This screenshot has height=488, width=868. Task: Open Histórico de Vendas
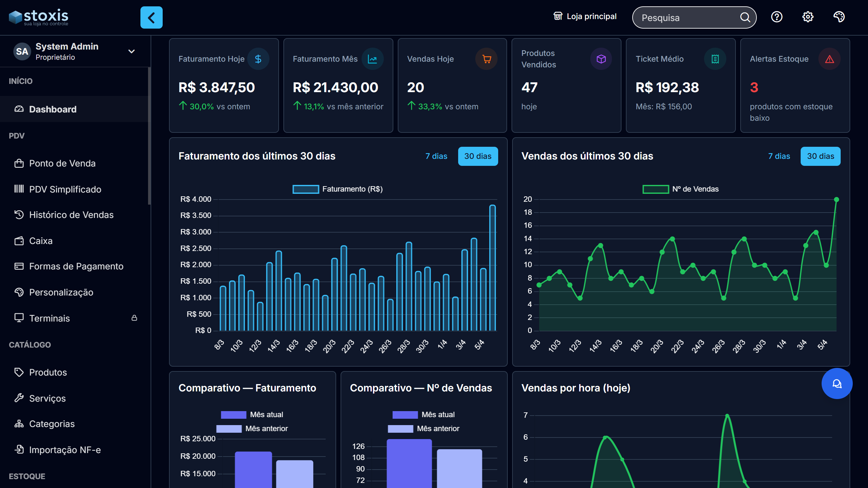(74, 215)
